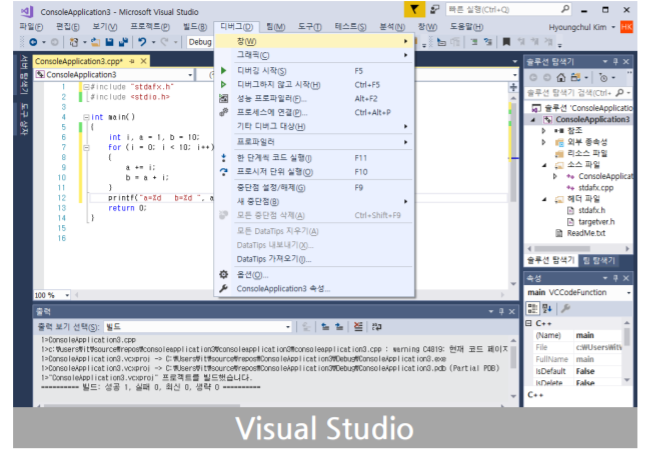Screen dimensions: 663x453
Task: Collapse the main() function outline box
Action: (86, 117)
